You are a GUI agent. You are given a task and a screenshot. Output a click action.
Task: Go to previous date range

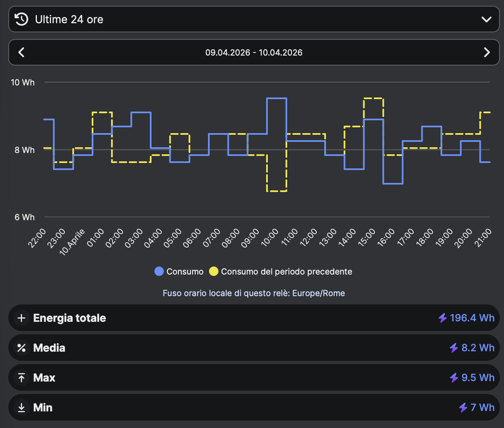click(22, 52)
